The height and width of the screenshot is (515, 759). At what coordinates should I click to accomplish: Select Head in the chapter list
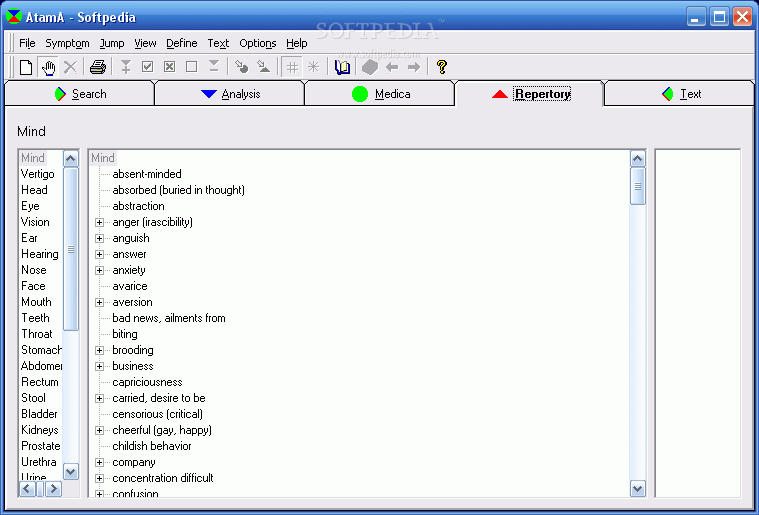(34, 190)
